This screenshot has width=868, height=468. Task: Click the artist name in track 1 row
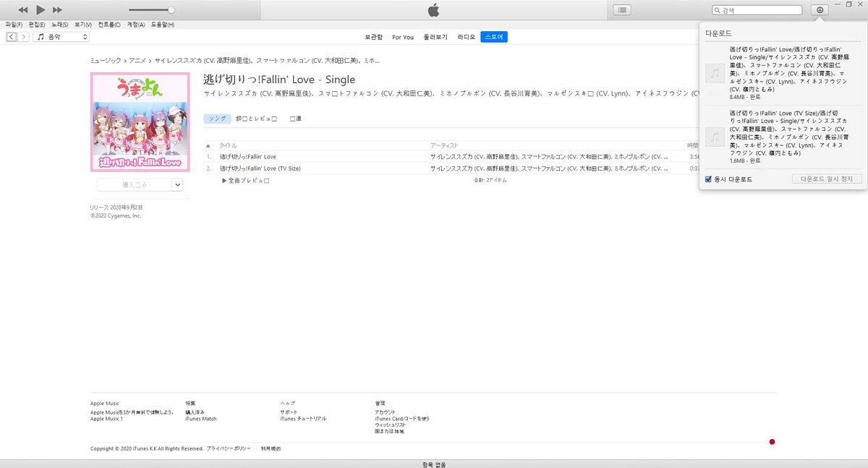[549, 157]
